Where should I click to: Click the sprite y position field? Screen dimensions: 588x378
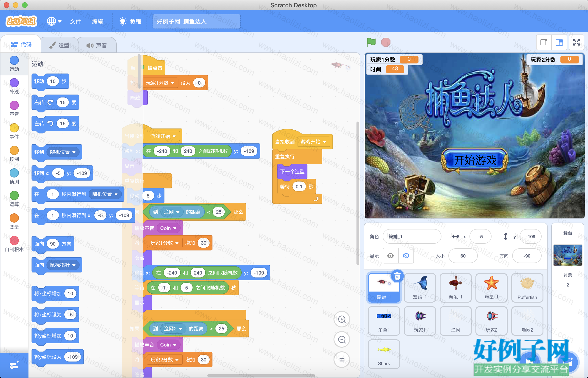tap(531, 236)
